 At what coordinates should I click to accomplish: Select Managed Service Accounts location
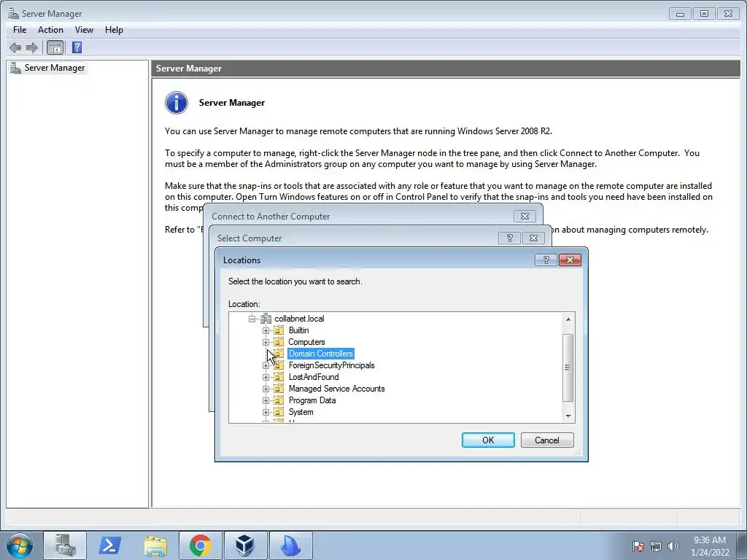[336, 389]
